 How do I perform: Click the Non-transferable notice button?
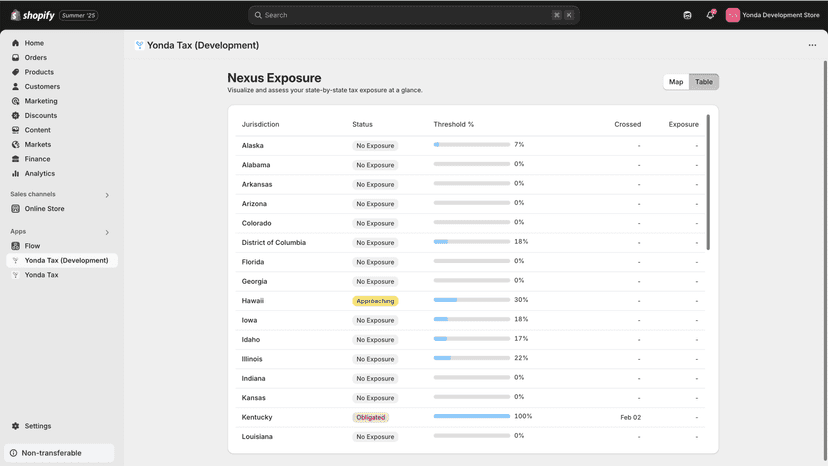coord(59,453)
